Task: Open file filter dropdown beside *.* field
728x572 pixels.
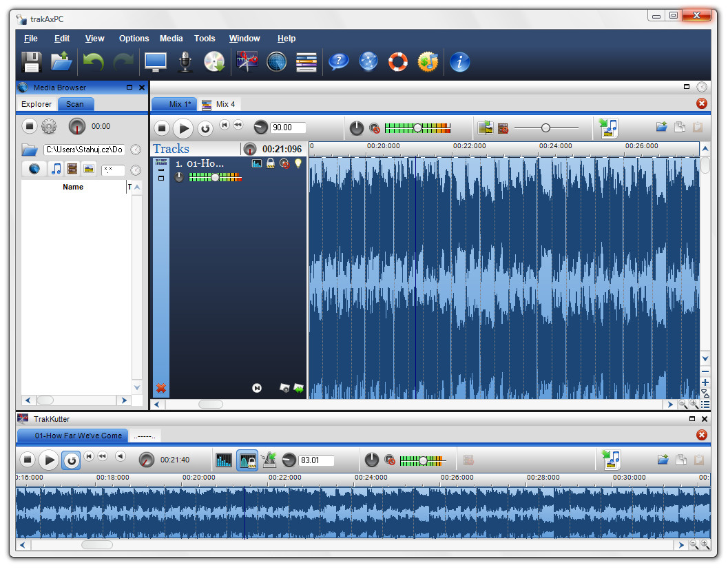Action: 136,170
